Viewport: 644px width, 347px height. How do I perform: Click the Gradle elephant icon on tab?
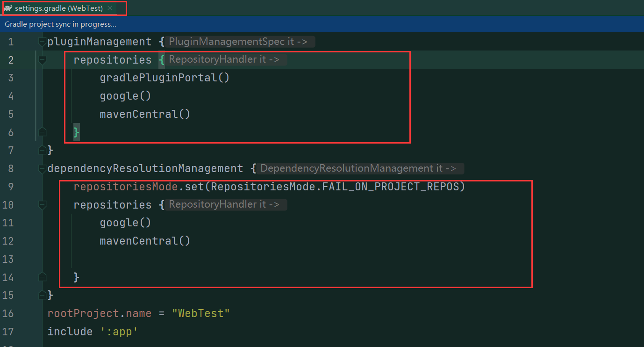[7, 8]
